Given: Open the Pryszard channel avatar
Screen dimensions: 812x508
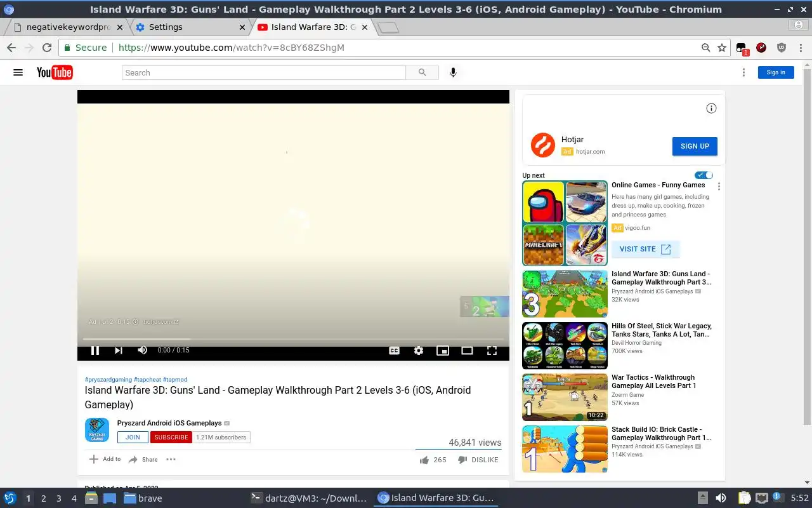Looking at the screenshot, I should (97, 430).
